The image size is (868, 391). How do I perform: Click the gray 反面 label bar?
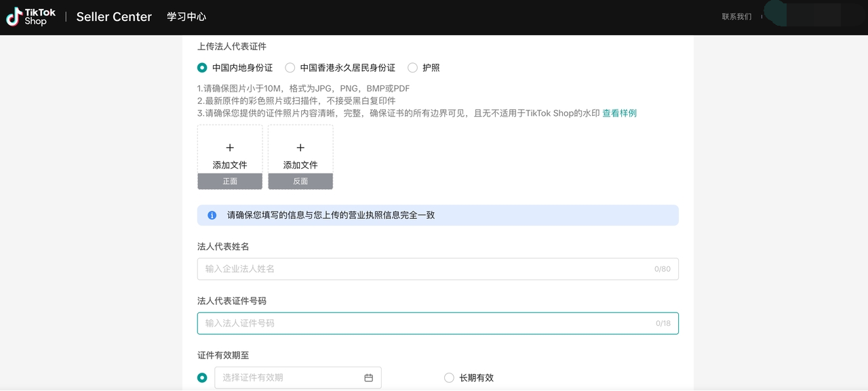(x=300, y=181)
